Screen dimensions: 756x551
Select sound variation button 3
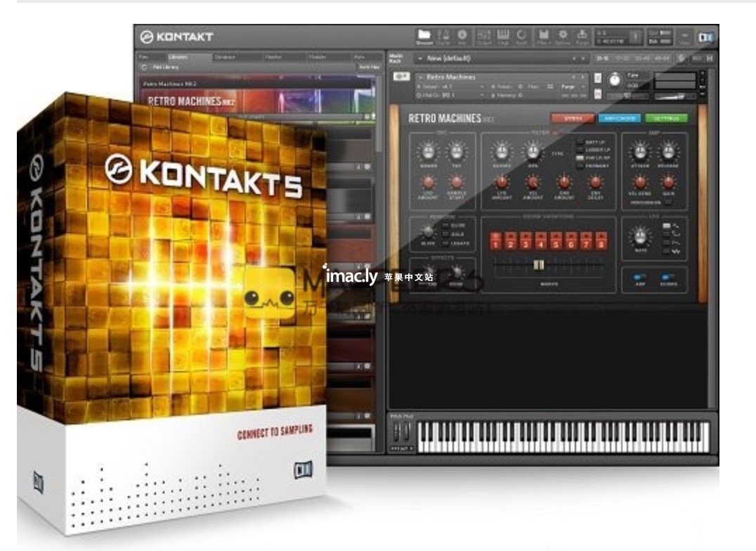pyautogui.click(x=526, y=240)
